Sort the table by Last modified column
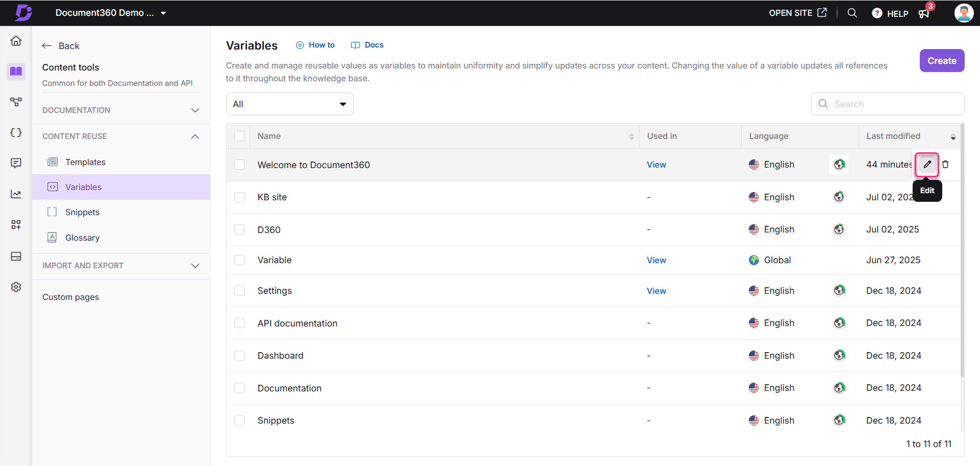The height and width of the screenshot is (466, 980). click(953, 136)
